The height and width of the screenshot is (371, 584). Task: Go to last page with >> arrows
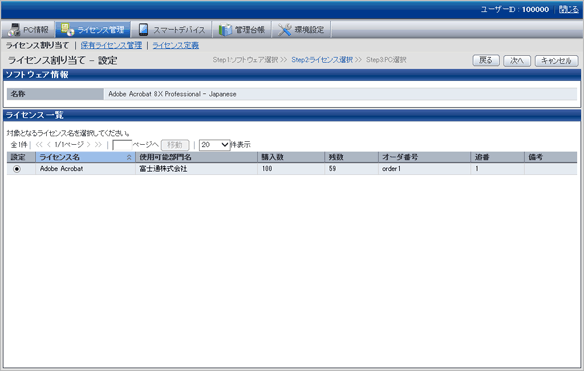98,145
